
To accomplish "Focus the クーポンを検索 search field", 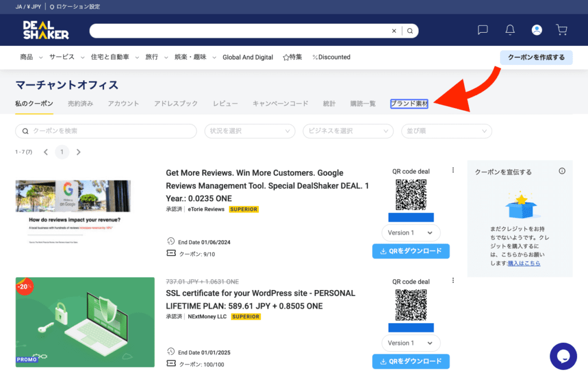I will click(x=106, y=131).
